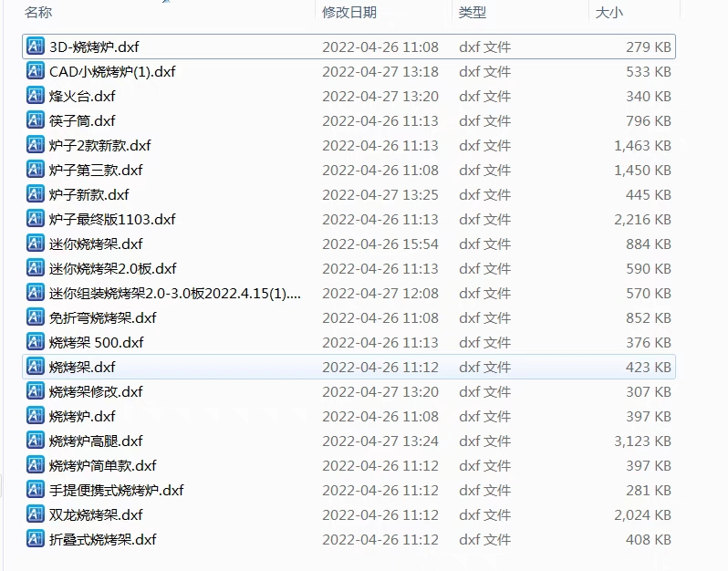
Task: Select file name 烧烤架.dxf
Action: [x=82, y=367]
